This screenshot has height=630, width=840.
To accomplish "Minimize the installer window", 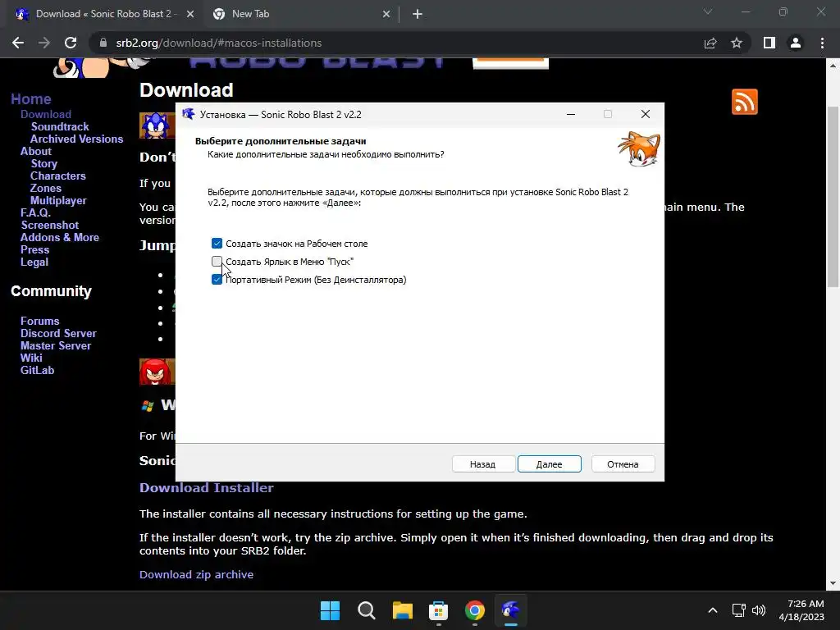I will click(x=571, y=114).
